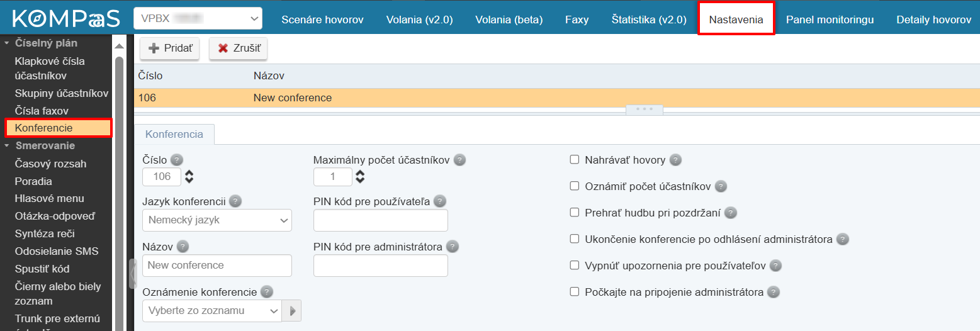
Task: Sort by Číslo column header
Action: click(150, 76)
